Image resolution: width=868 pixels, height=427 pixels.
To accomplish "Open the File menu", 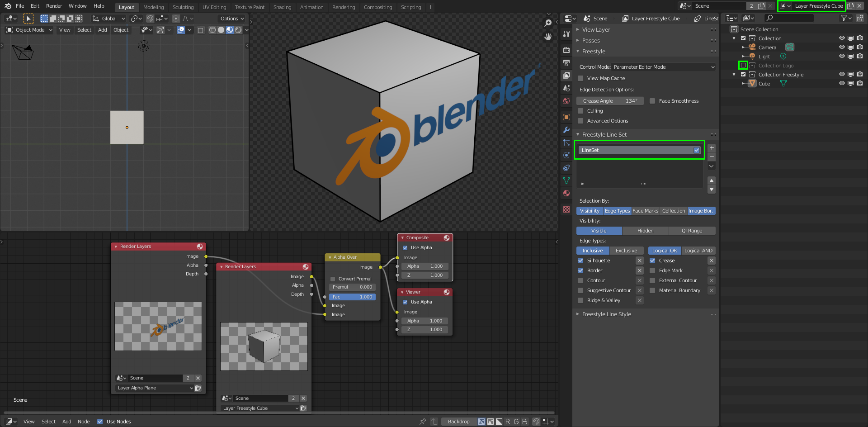I will 20,6.
